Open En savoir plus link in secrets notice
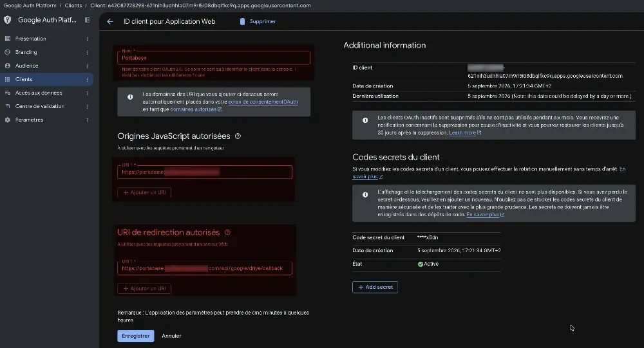Image resolution: width=644 pixels, height=348 pixels. 485,215
